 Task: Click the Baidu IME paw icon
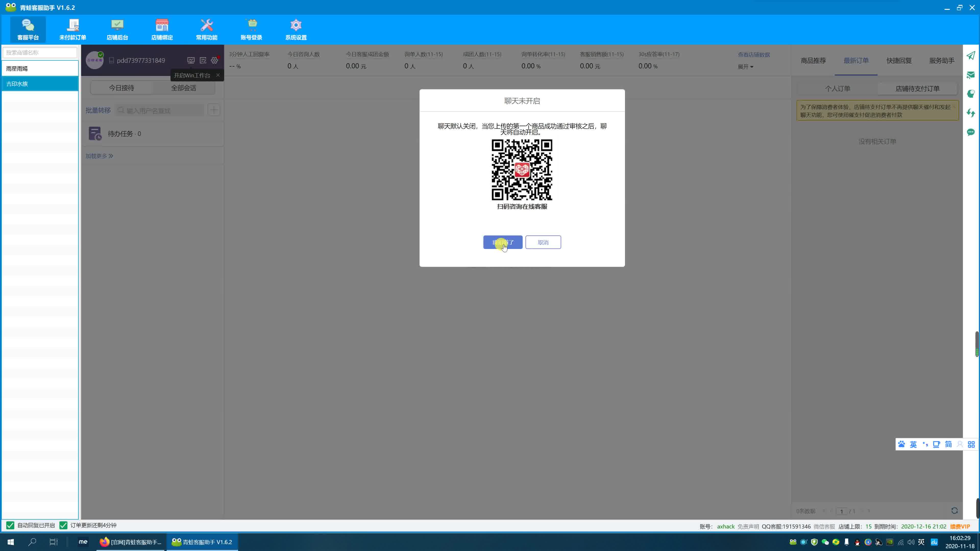click(x=901, y=444)
